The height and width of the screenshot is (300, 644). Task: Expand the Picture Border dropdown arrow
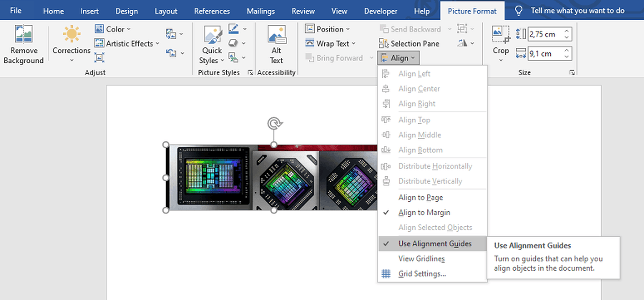point(245,29)
